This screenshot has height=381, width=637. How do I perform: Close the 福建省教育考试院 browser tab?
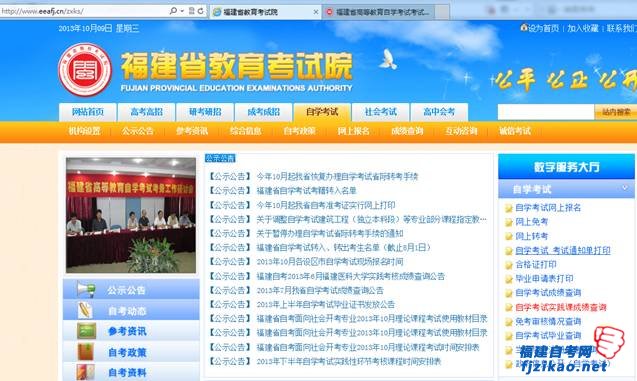tap(316, 12)
